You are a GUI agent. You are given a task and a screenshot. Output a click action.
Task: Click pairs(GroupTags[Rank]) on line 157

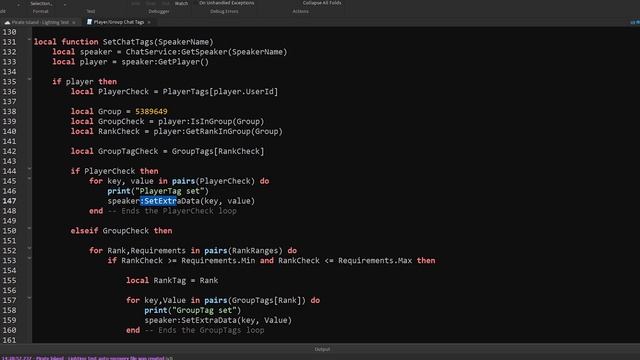click(x=255, y=300)
